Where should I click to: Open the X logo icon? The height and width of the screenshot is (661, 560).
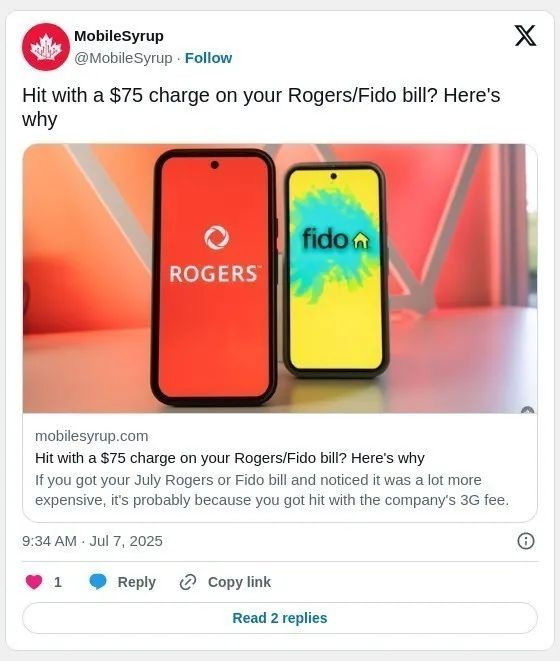525,36
